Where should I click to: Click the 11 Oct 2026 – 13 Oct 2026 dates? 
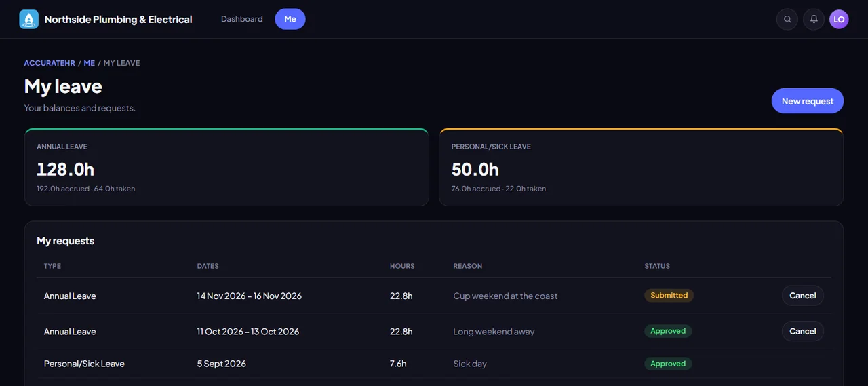248,332
